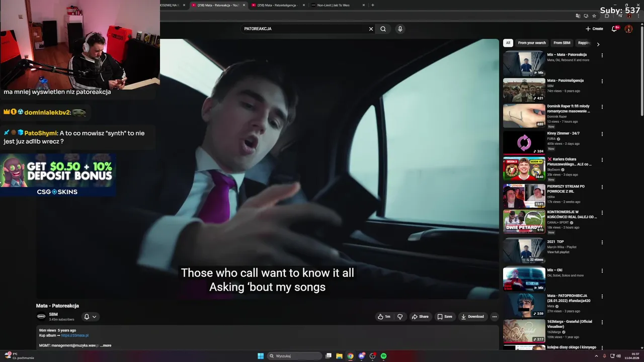Expand the description with ...more
This screenshot has height=362, width=644.
coord(106,345)
